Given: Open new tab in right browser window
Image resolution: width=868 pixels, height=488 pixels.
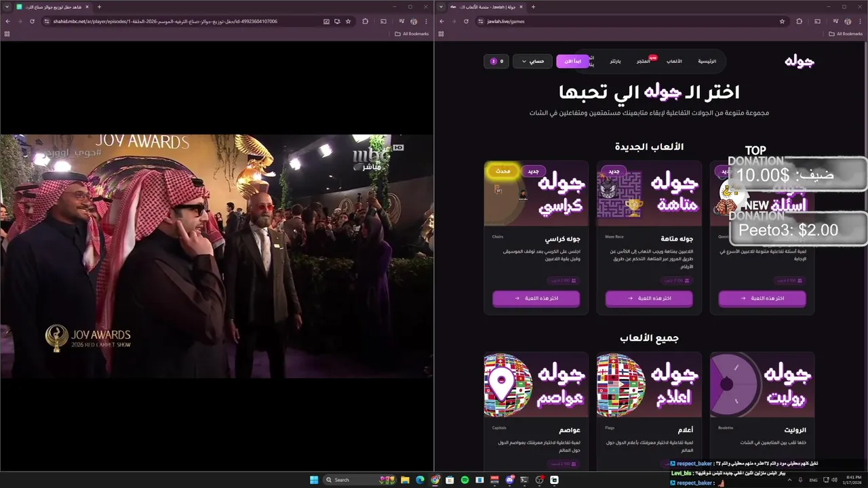Looking at the screenshot, I should 533,7.
